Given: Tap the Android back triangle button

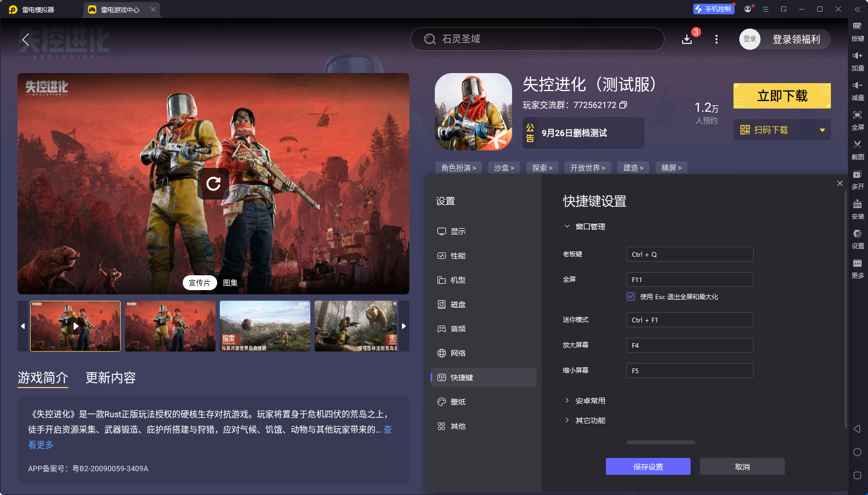Looking at the screenshot, I should point(857,429).
